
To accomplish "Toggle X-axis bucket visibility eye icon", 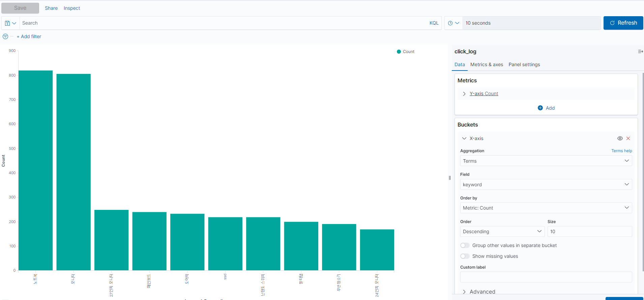I will pos(620,138).
